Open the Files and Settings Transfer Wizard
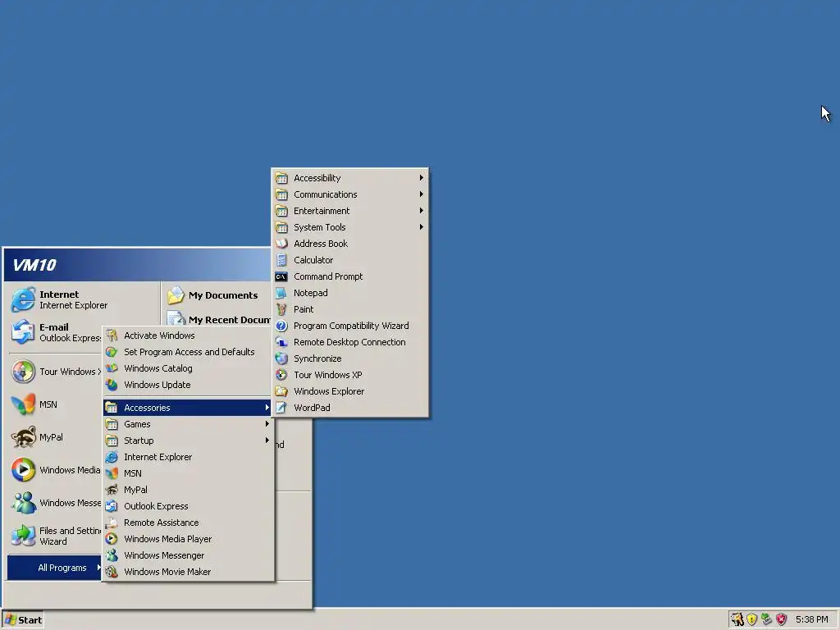Image resolution: width=840 pixels, height=630 pixels. [56, 536]
